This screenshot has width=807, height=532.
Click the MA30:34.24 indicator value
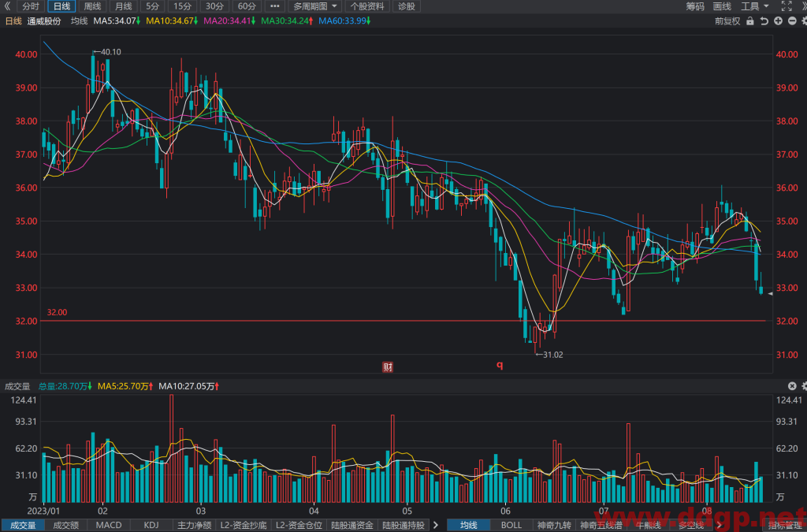(x=287, y=21)
